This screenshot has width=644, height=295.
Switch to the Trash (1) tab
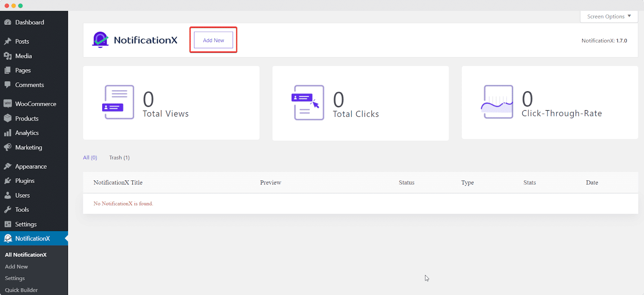point(119,158)
